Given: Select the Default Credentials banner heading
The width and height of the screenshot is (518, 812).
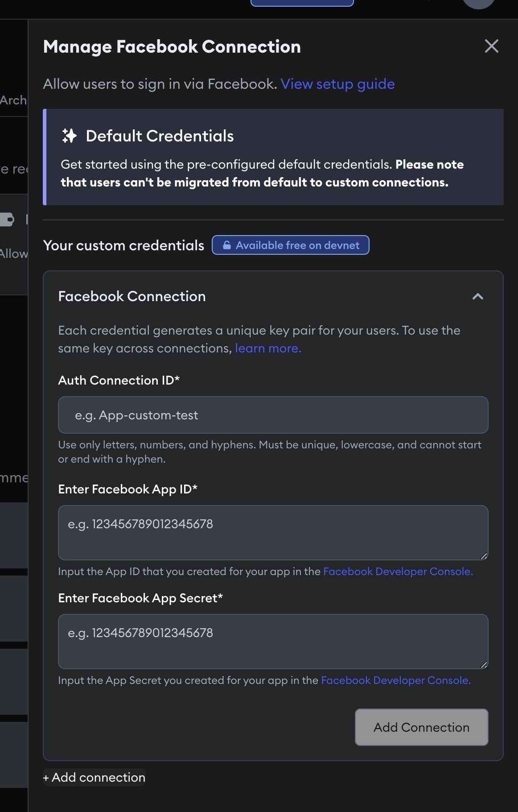Looking at the screenshot, I should 160,136.
